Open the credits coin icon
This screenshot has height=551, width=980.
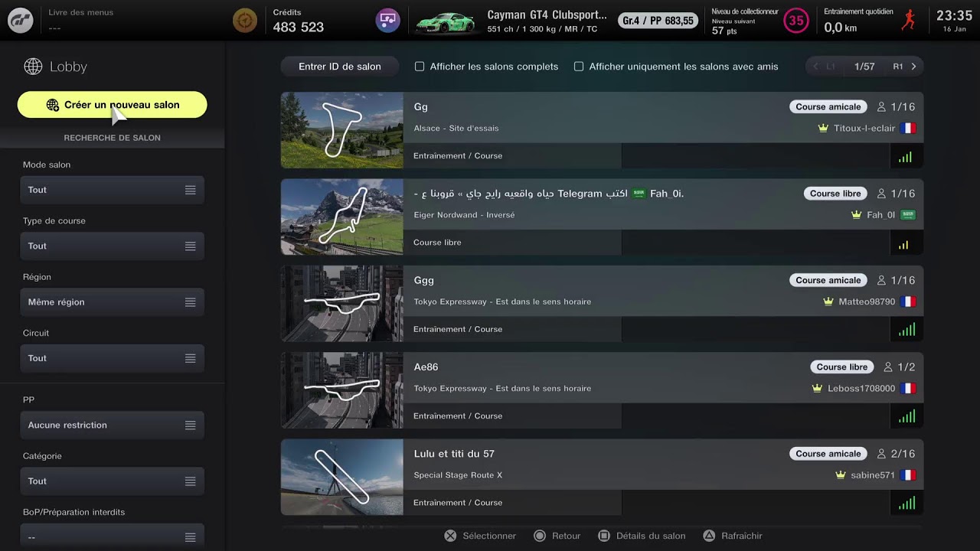point(245,20)
